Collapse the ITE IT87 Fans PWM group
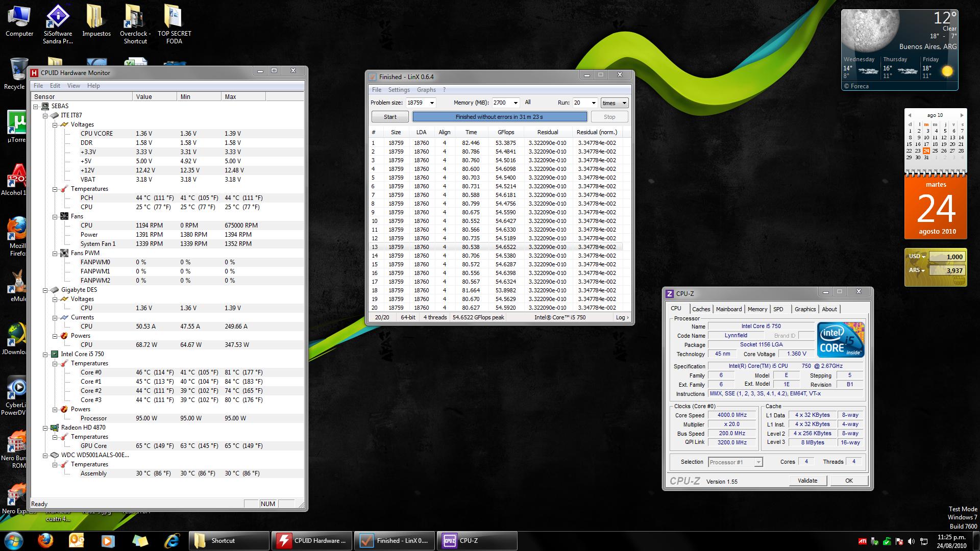 click(x=55, y=254)
